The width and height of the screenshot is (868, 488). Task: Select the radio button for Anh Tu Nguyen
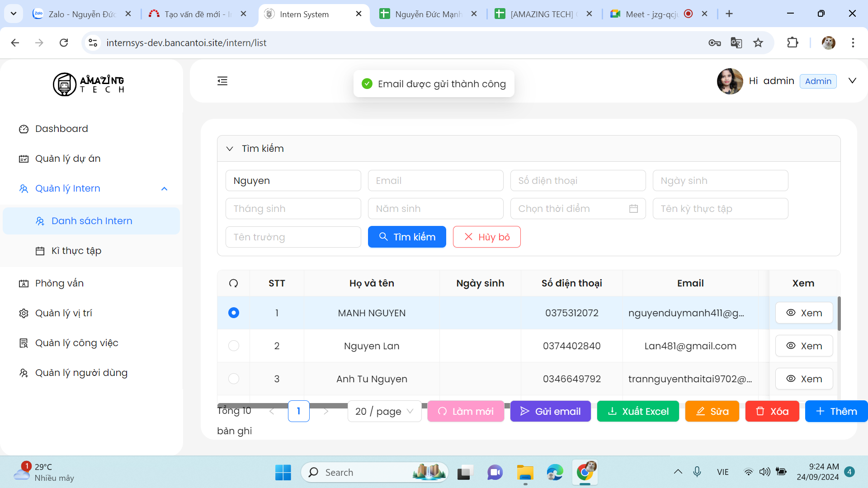233,379
